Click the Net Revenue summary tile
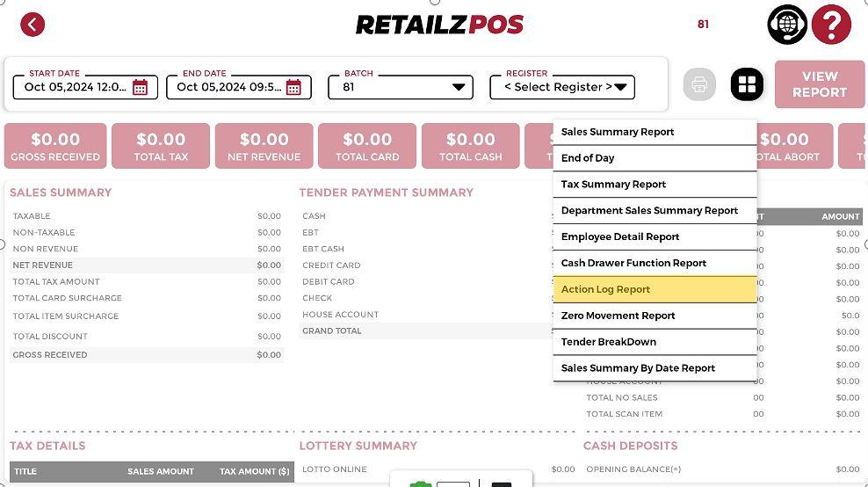The image size is (868, 487). click(x=264, y=146)
